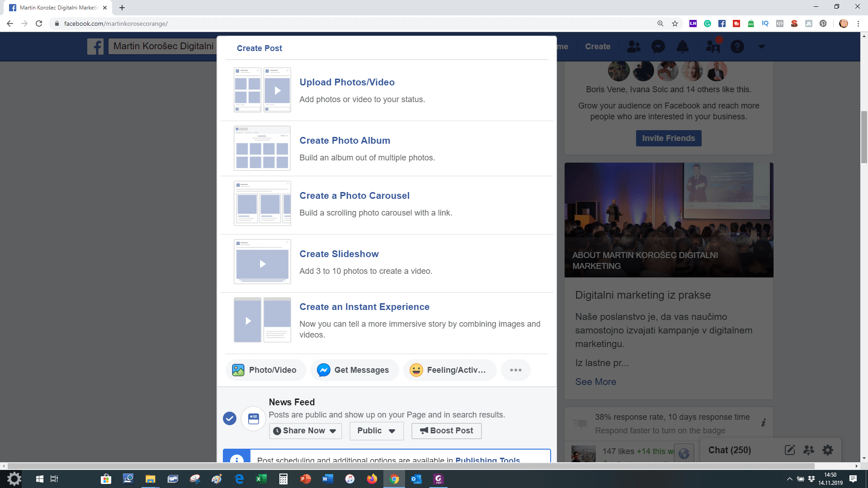This screenshot has width=868, height=488.
Task: Click the three dots more options button
Action: 515,370
